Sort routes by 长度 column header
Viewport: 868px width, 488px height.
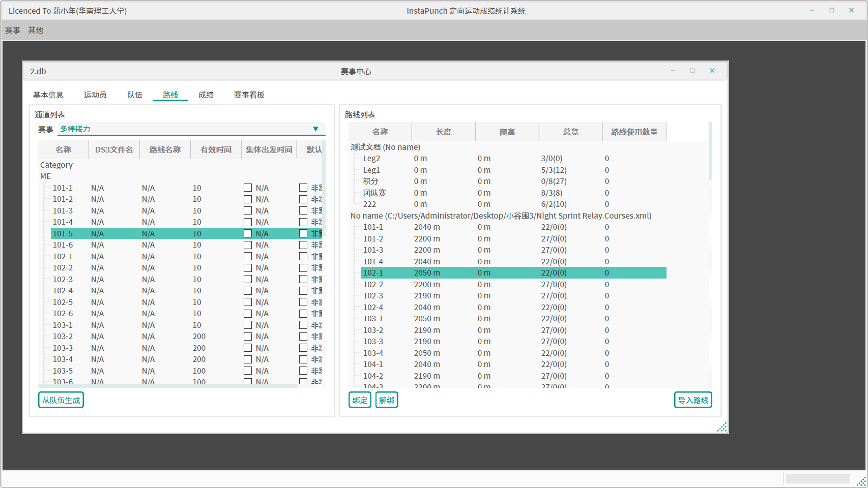pos(443,132)
